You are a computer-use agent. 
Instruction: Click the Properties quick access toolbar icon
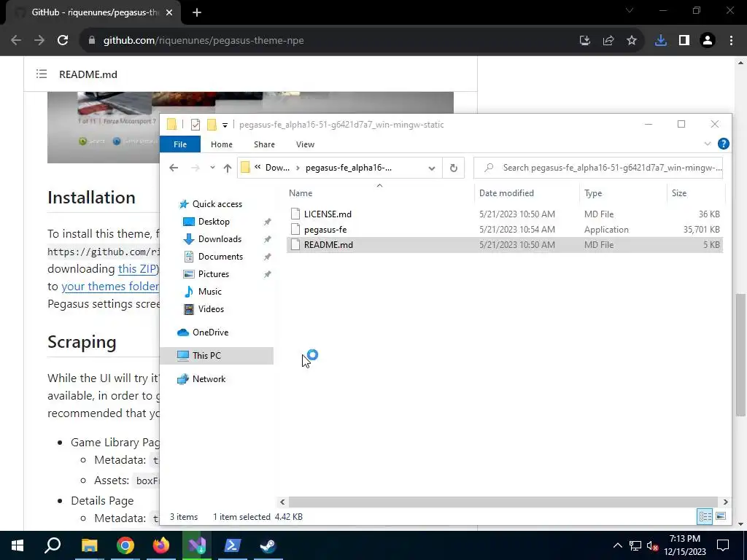click(x=196, y=125)
